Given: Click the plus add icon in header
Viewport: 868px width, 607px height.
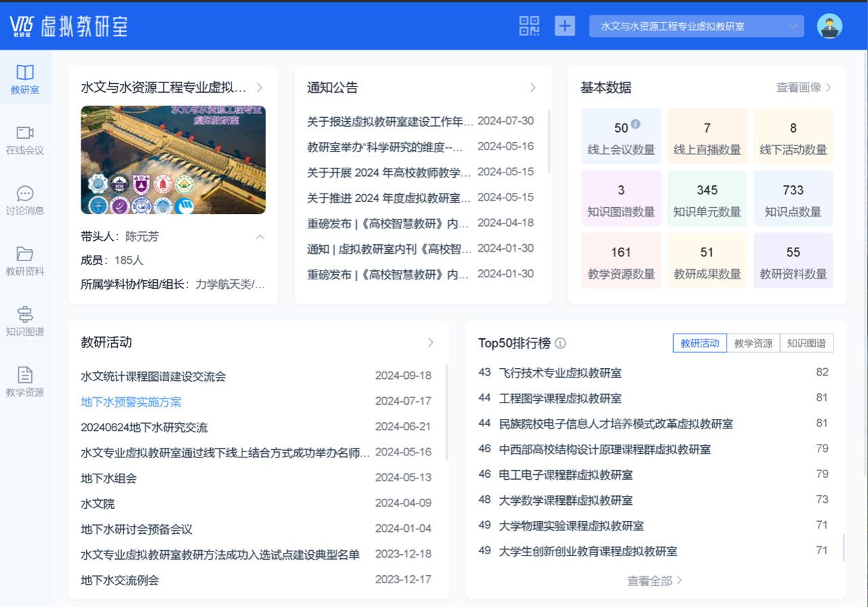Looking at the screenshot, I should (x=565, y=26).
